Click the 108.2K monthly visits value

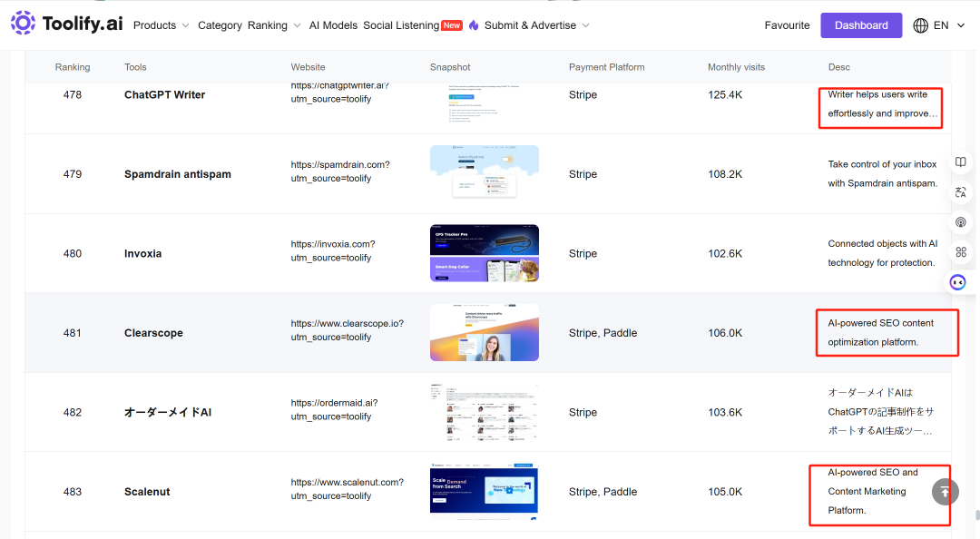(x=725, y=174)
